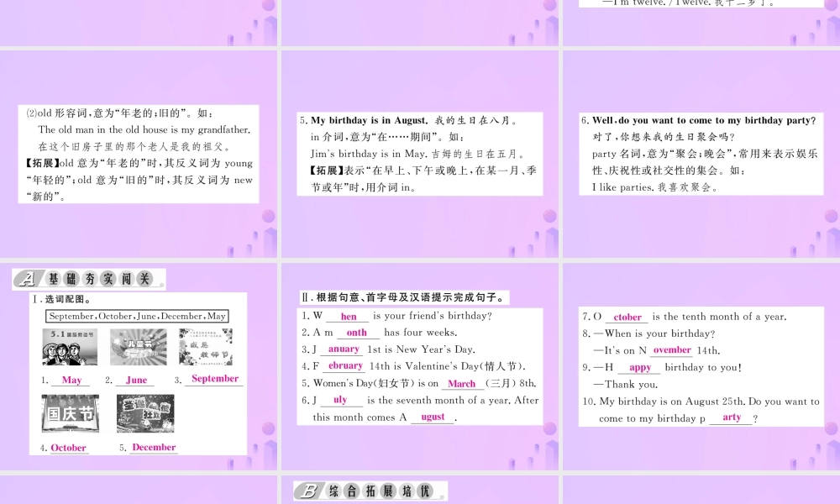Screen dimensions: 840x504
Task: Click the answer 'May' under picture 1
Action: tap(71, 380)
